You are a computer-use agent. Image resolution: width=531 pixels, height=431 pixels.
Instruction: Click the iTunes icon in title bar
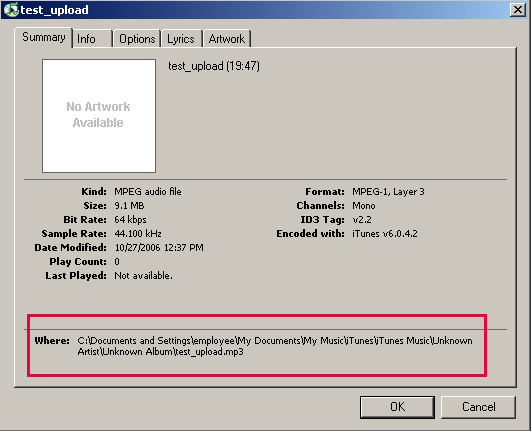11,10
